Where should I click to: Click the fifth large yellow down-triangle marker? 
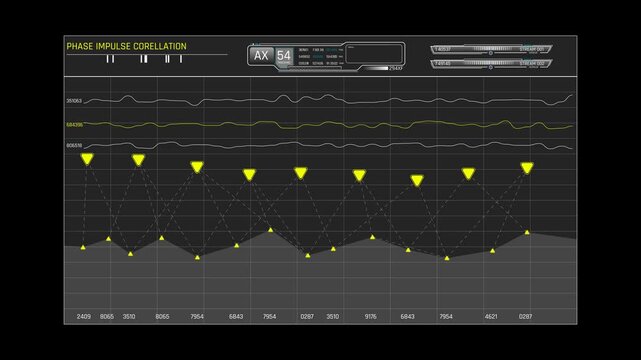point(300,173)
